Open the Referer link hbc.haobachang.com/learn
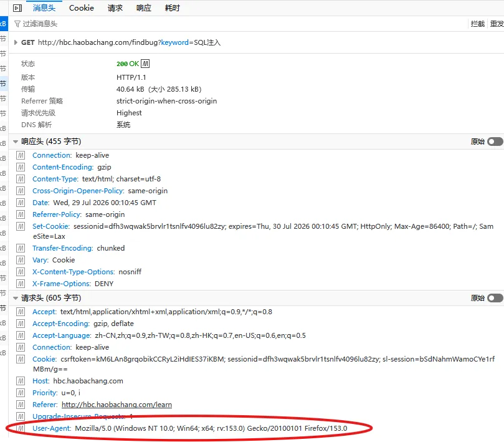The image size is (504, 442). tap(116, 405)
